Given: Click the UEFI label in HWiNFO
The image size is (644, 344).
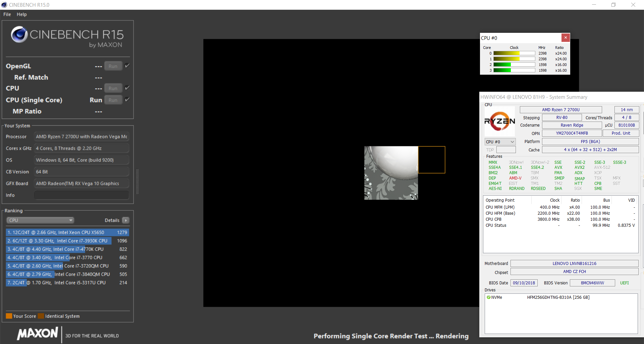Looking at the screenshot, I should [624, 283].
